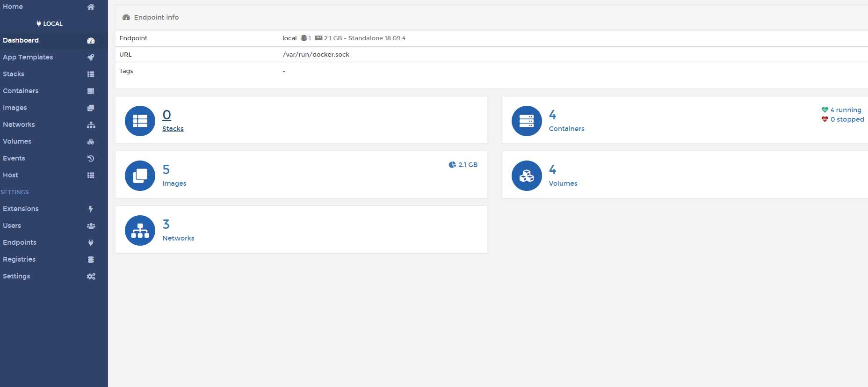Click the Stacks grid icon in sidebar
The height and width of the screenshot is (387, 868).
coord(91,74)
